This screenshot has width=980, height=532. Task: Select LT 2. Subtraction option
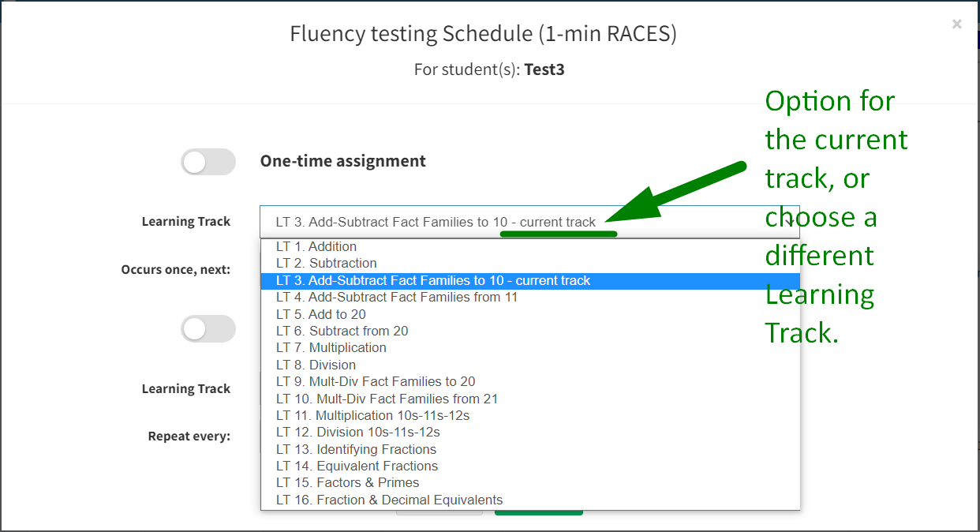[x=327, y=264]
